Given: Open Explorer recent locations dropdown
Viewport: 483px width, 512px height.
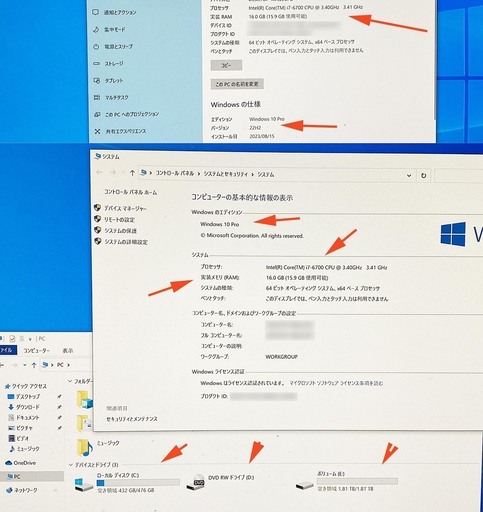Looking at the screenshot, I should point(25,365).
